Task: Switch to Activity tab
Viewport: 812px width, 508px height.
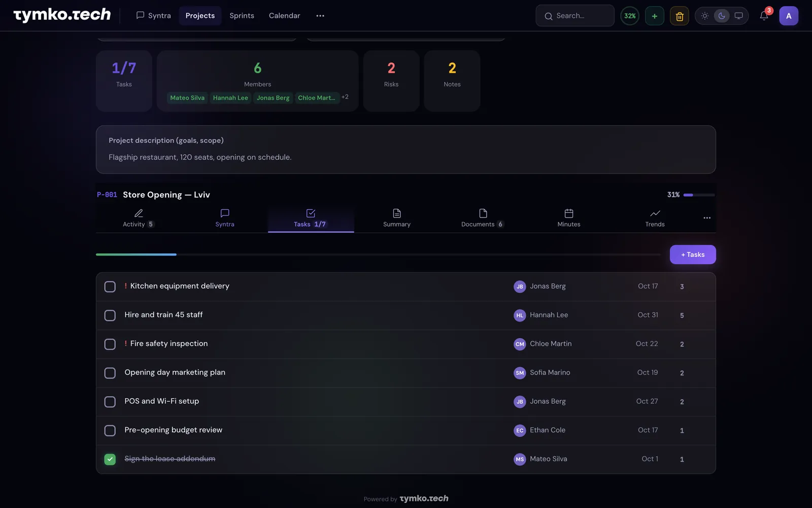Action: click(139, 218)
